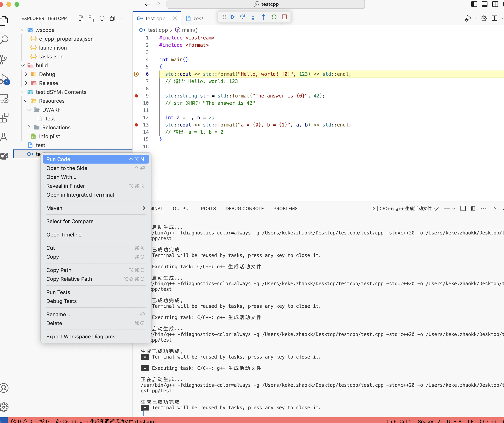Collapse the .vscode folder

tap(23, 30)
